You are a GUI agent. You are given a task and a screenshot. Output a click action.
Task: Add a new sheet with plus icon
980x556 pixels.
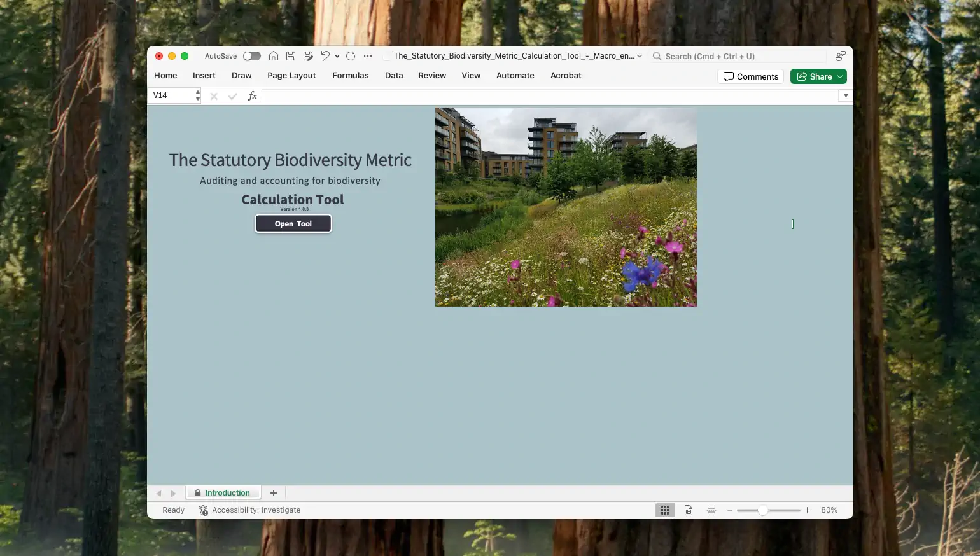coord(274,493)
